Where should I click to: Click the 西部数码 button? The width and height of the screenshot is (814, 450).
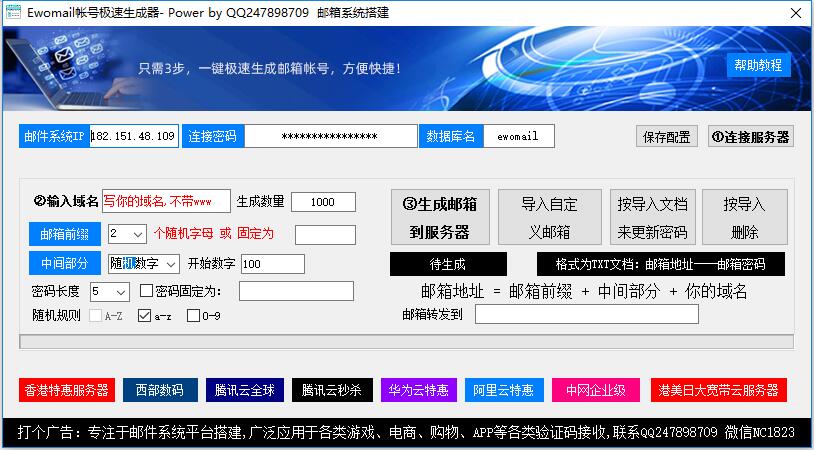[160, 390]
